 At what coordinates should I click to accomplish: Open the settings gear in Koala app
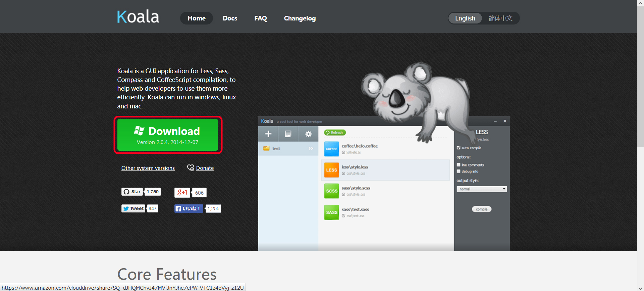tap(309, 134)
